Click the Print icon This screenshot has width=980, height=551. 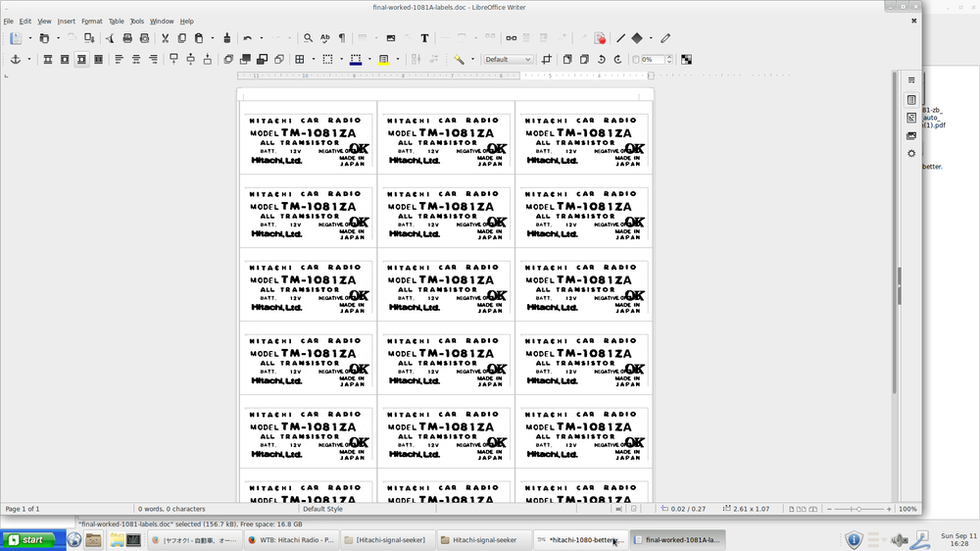[x=127, y=38]
